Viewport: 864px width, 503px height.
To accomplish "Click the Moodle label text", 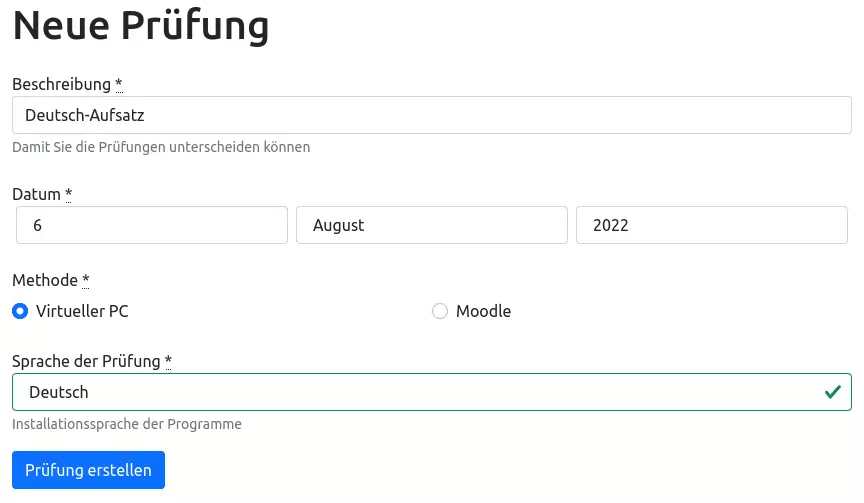I will (483, 311).
